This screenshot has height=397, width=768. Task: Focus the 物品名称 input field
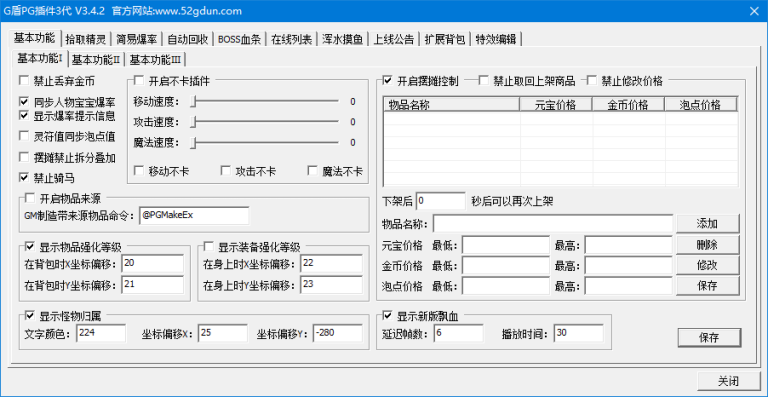(553, 224)
